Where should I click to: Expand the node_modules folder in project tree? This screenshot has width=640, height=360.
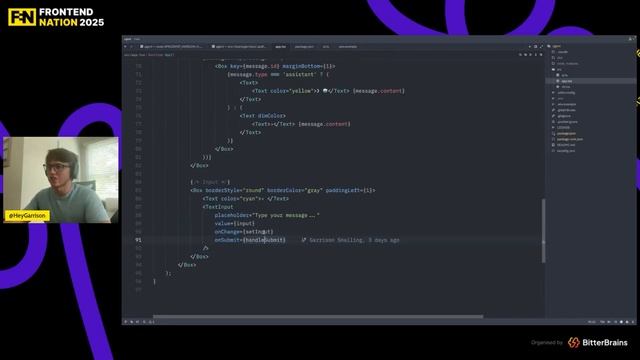click(567, 64)
